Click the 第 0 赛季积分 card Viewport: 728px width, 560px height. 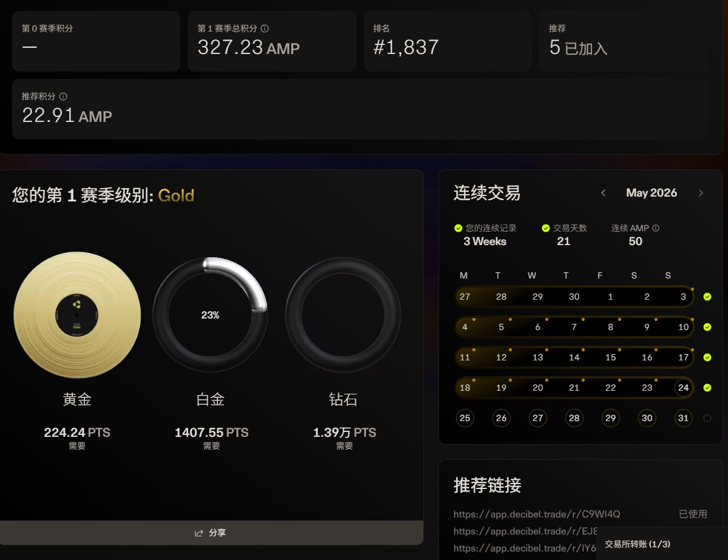click(96, 41)
